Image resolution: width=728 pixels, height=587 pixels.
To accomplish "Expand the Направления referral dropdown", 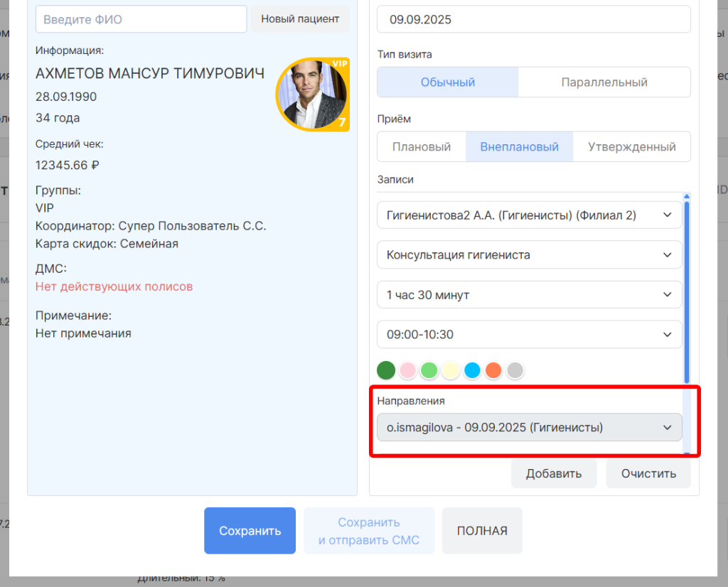I will [x=529, y=427].
